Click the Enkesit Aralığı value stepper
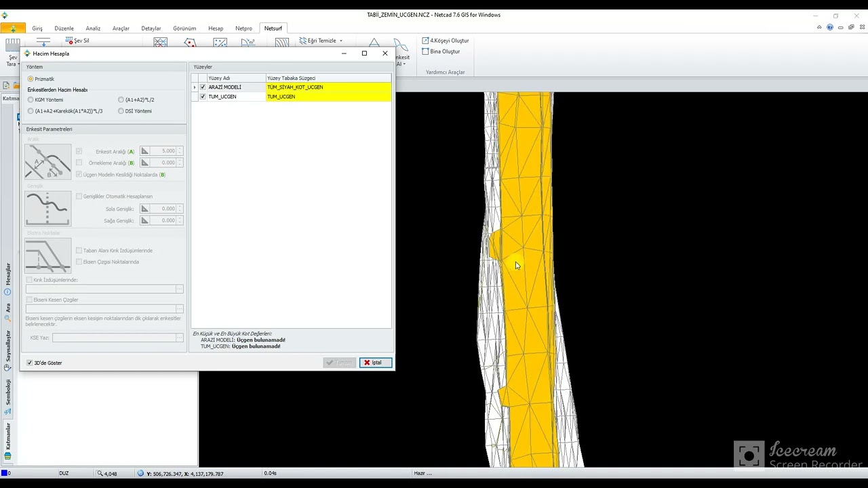This screenshot has width=868, height=488. coord(180,151)
